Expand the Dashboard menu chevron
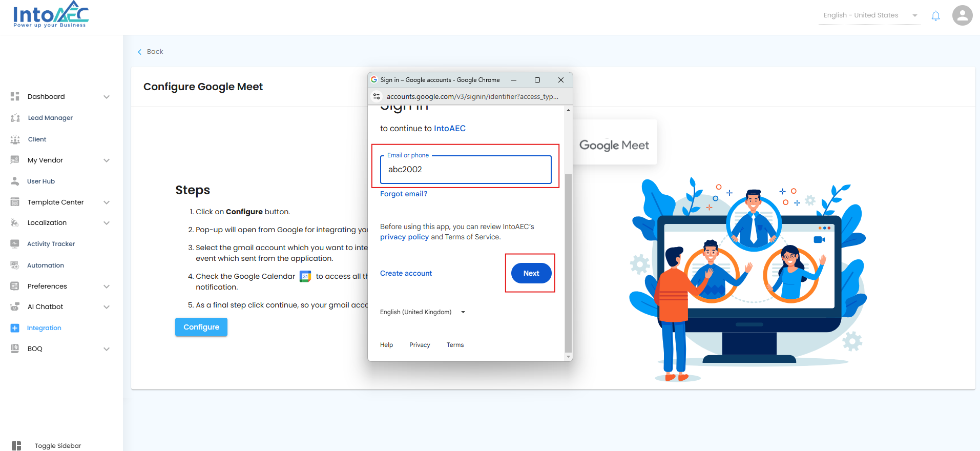Screen dimensions: 980x451 [107, 97]
